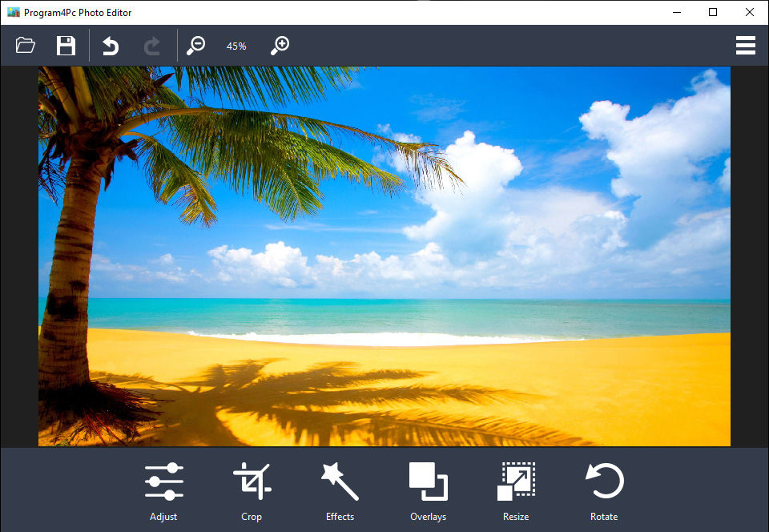
Task: Open an image file with the folder icon
Action: [26, 46]
